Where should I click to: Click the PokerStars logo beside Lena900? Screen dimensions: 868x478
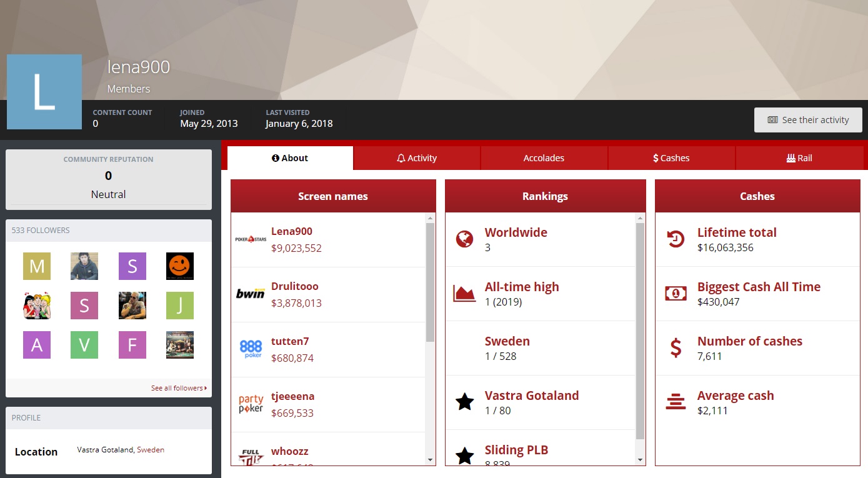coord(251,239)
